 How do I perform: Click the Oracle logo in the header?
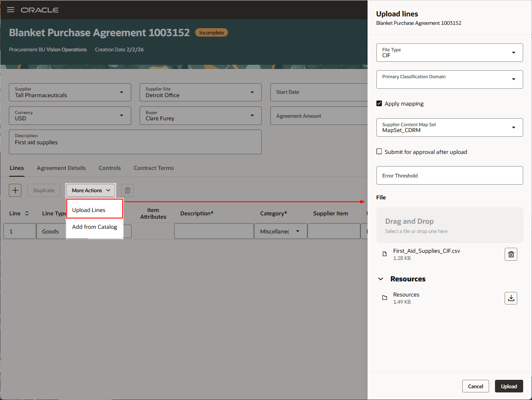pos(40,10)
